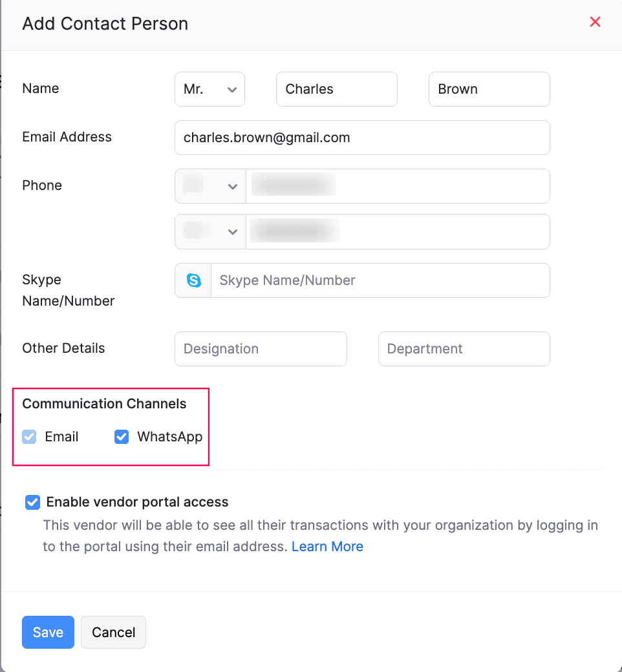The height and width of the screenshot is (672, 622).
Task: Click the Skype logo icon
Action: pos(192,280)
